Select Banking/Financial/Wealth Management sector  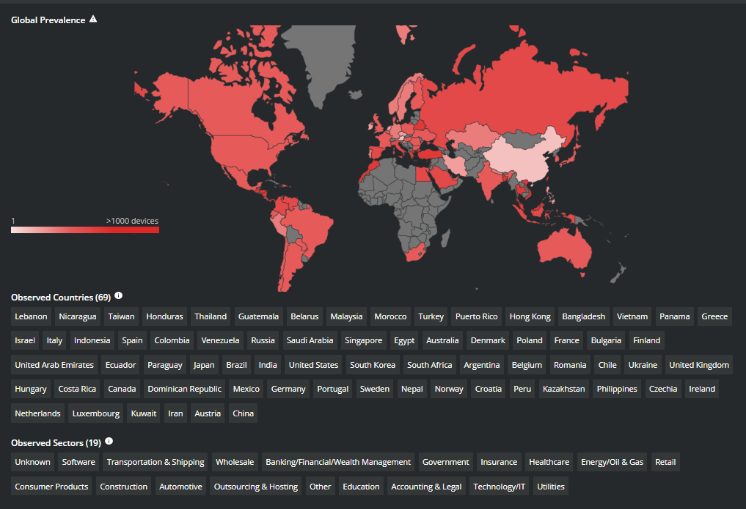pos(338,462)
